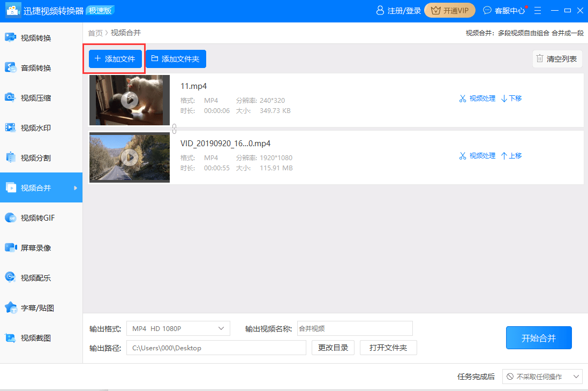Open the 视频分割 sidebar item

click(41, 158)
